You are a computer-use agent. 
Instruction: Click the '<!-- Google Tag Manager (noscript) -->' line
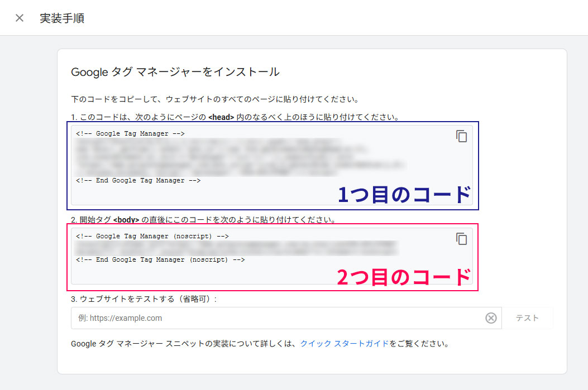tap(152, 236)
